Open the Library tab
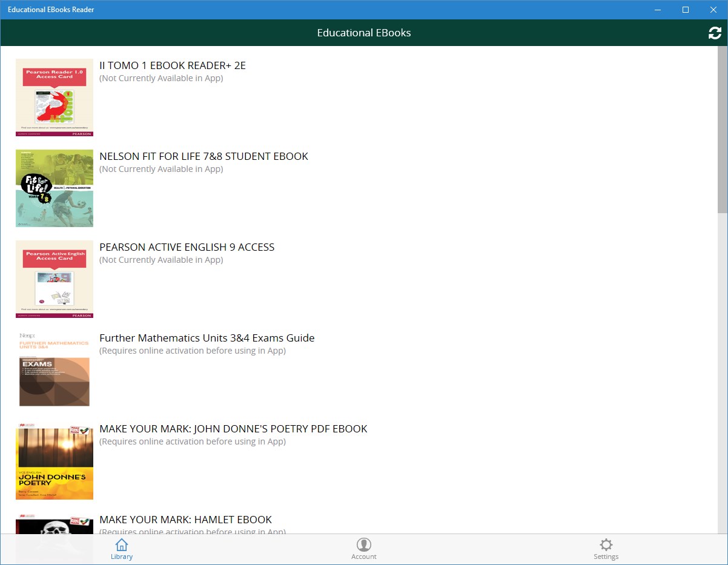Screen dimensions: 728x565 pos(122,549)
